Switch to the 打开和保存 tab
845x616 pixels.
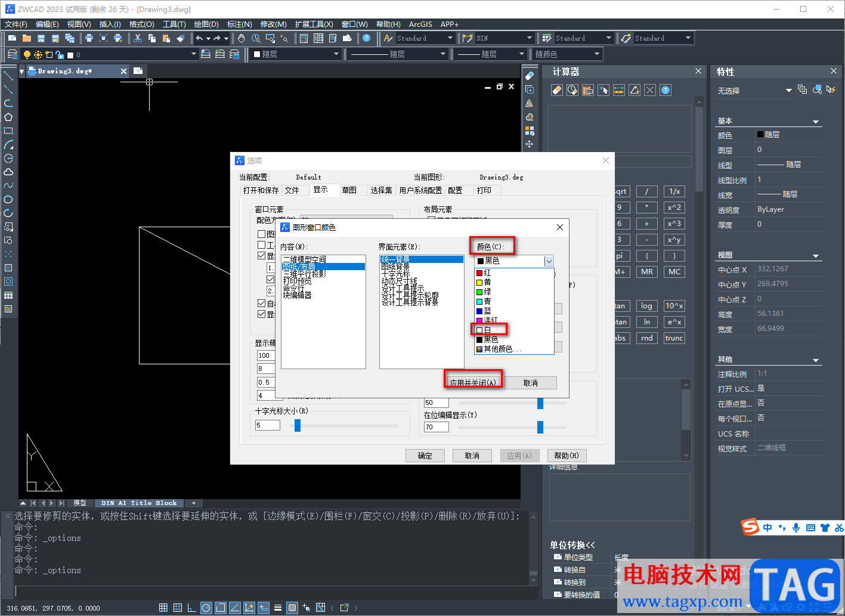click(x=261, y=190)
